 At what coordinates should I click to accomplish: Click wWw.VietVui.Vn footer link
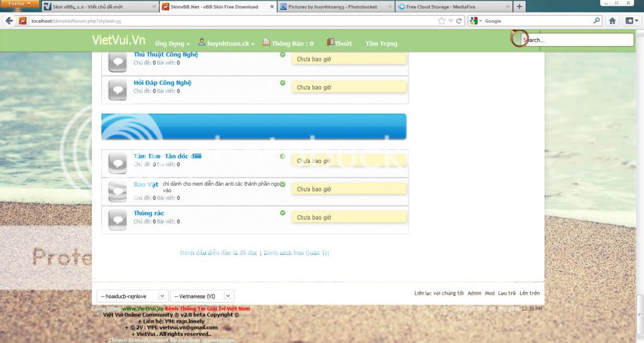[x=142, y=308]
